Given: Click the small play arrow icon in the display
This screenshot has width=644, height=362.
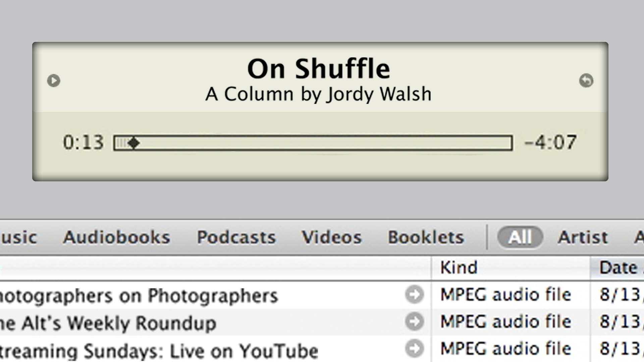Looking at the screenshot, I should click(54, 80).
